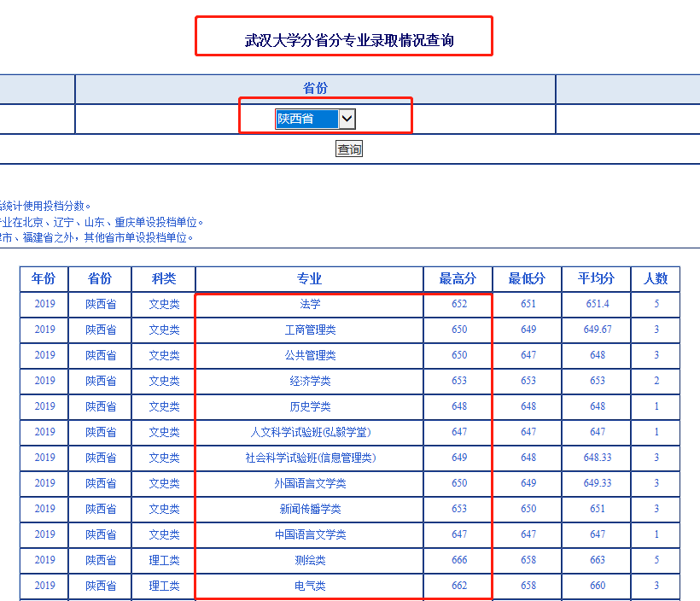Viewport: 700px width, 601px height.
Task: Click the 年份 column header
Action: tap(44, 278)
